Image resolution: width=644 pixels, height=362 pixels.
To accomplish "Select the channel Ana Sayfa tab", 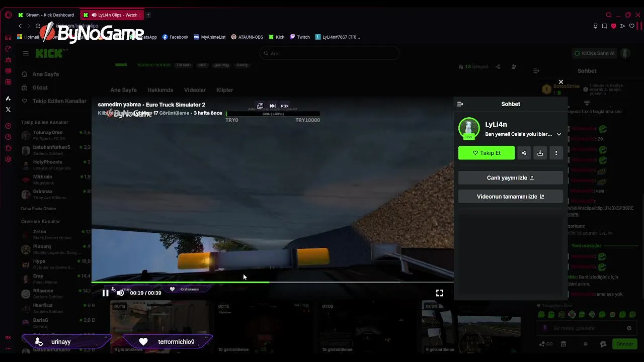I will (x=123, y=90).
